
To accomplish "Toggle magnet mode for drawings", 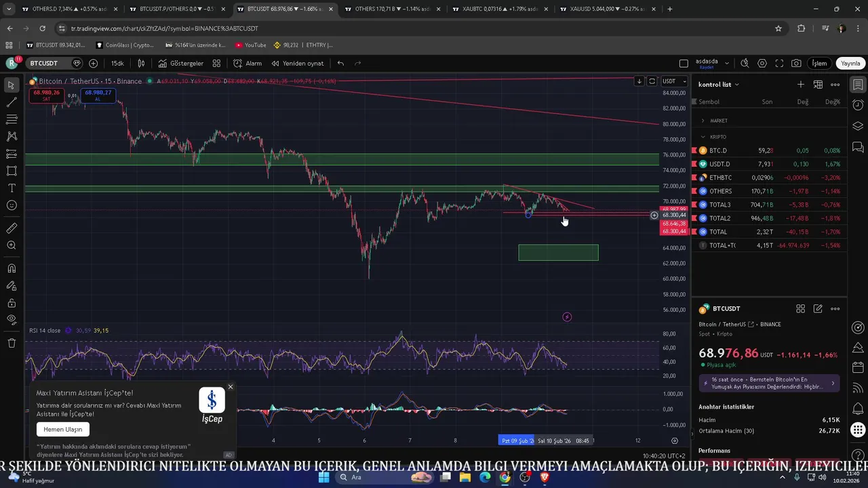I will pos(12,268).
